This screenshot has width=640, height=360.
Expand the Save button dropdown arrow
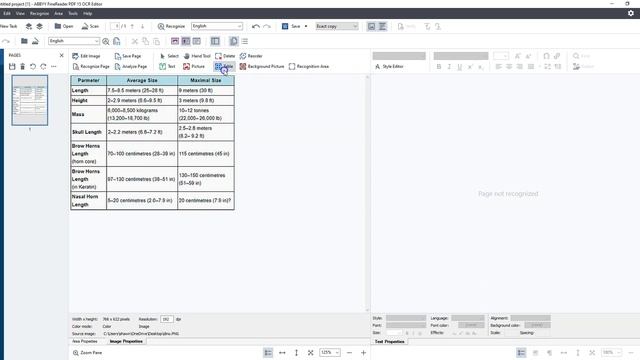(x=306, y=26)
